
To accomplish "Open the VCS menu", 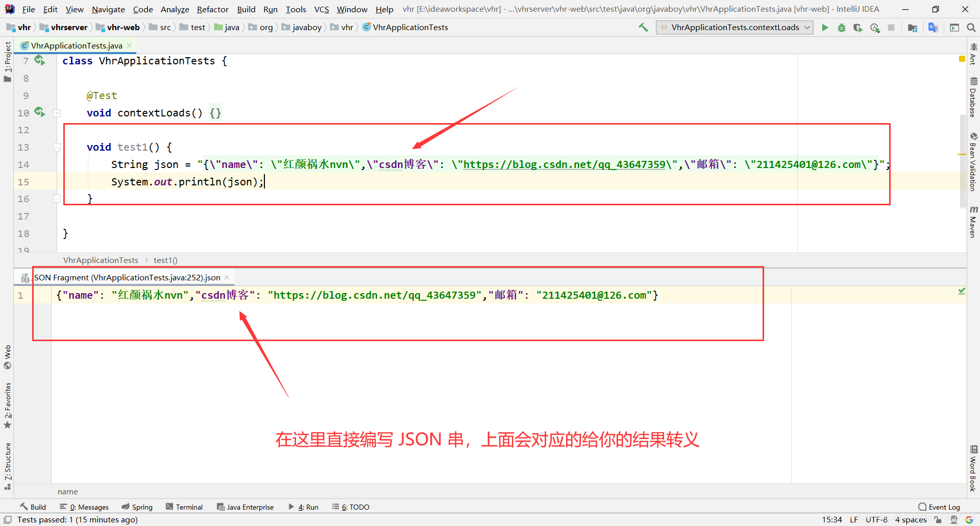I will (322, 9).
